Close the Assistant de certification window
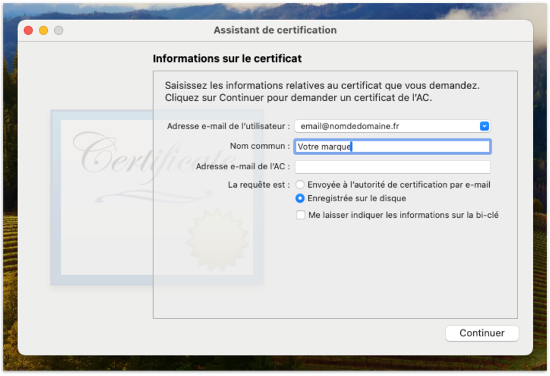 (28, 31)
